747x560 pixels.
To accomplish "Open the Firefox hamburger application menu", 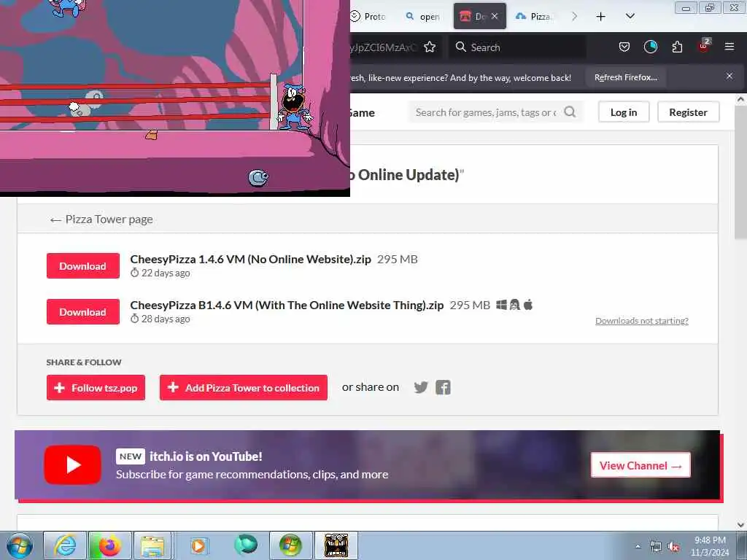I will tap(729, 47).
